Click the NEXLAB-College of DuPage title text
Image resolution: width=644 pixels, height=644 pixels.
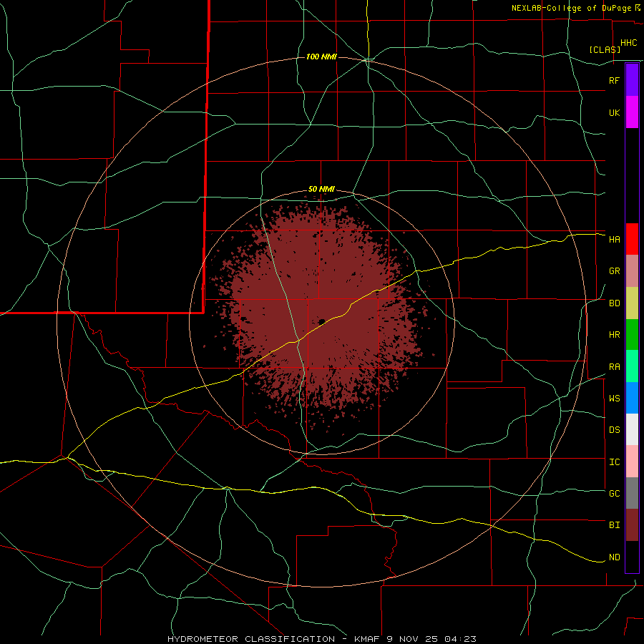[571, 8]
